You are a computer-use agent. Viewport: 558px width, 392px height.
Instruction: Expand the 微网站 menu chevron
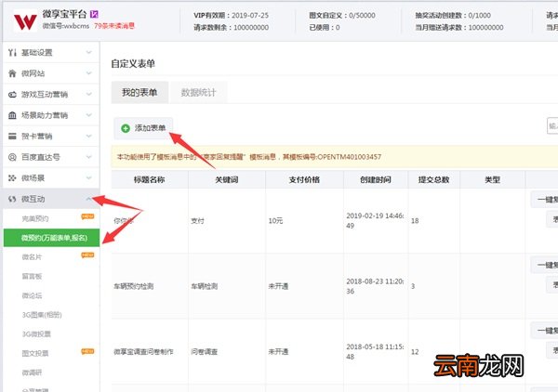click(89, 73)
